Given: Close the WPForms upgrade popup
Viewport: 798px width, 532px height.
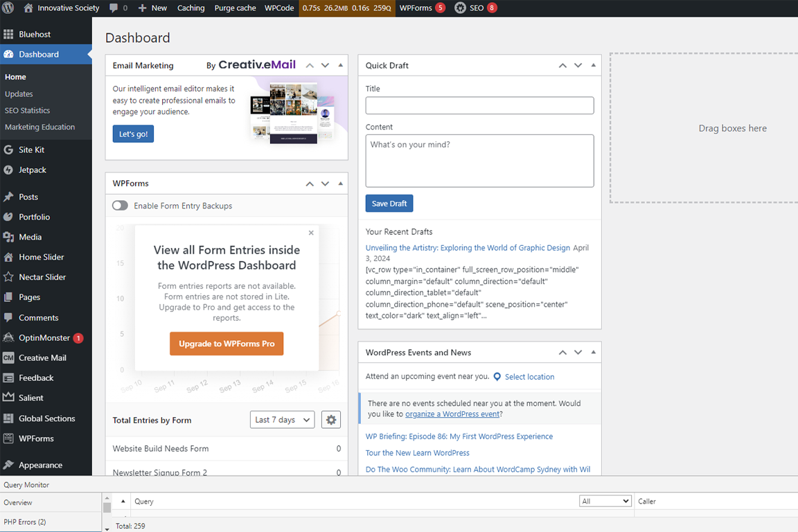Looking at the screenshot, I should coord(311,233).
